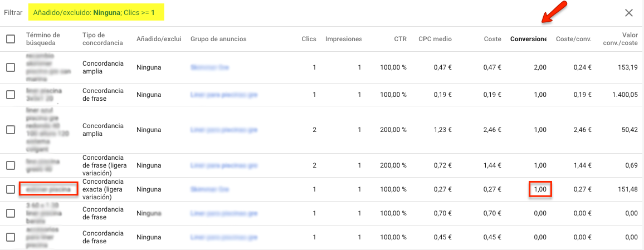644x250 pixels.
Task: Sort by Clics column header
Action: click(x=309, y=39)
